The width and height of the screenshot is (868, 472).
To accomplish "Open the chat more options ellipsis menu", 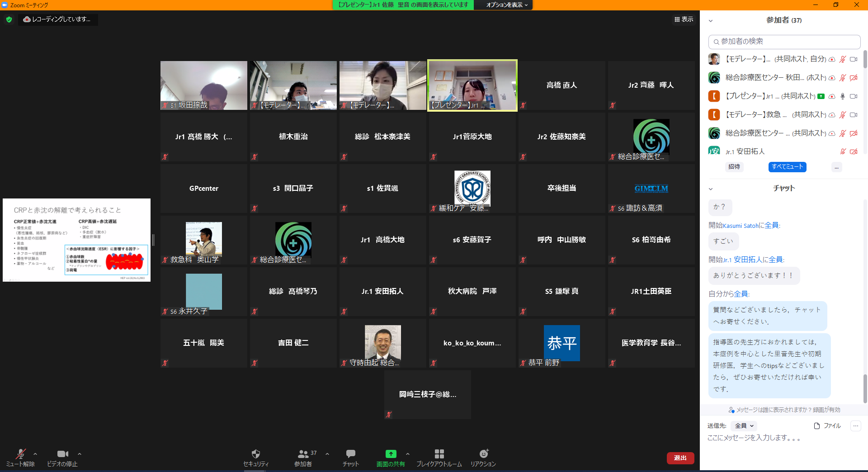I will point(855,426).
